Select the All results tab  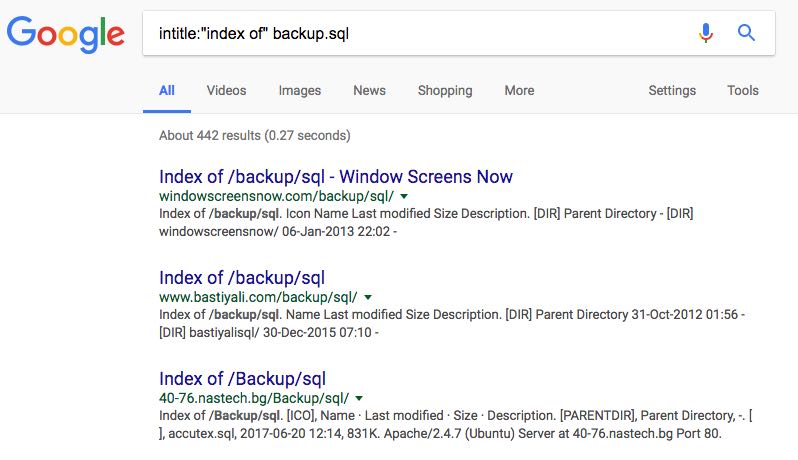click(166, 91)
